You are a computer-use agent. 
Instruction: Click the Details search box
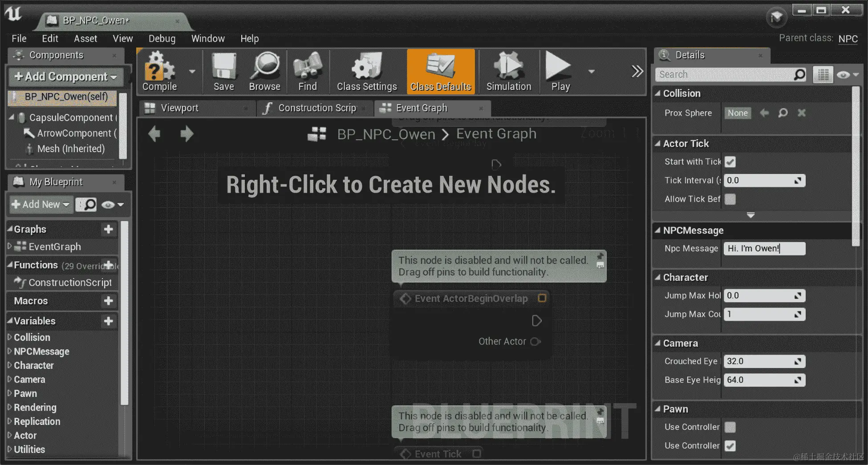click(730, 75)
